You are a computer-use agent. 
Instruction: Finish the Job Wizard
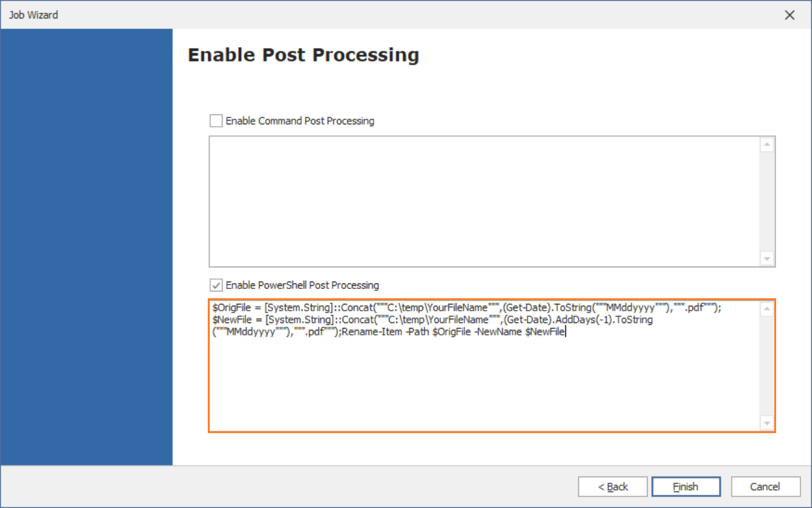tap(686, 487)
